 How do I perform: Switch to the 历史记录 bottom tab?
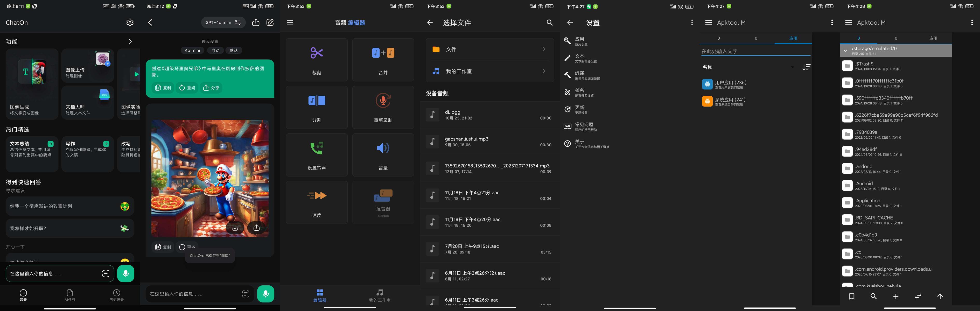point(116,295)
